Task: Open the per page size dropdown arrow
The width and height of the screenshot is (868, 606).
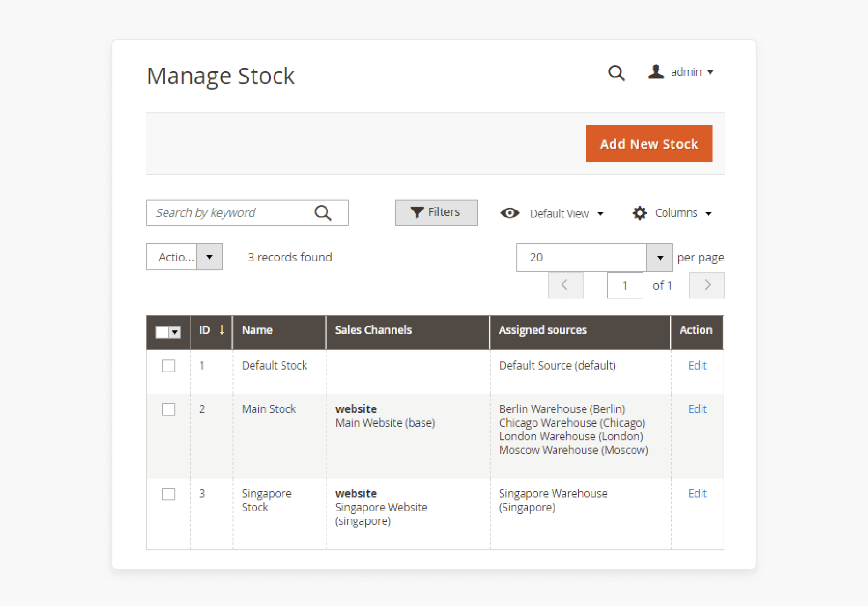Action: 660,257
